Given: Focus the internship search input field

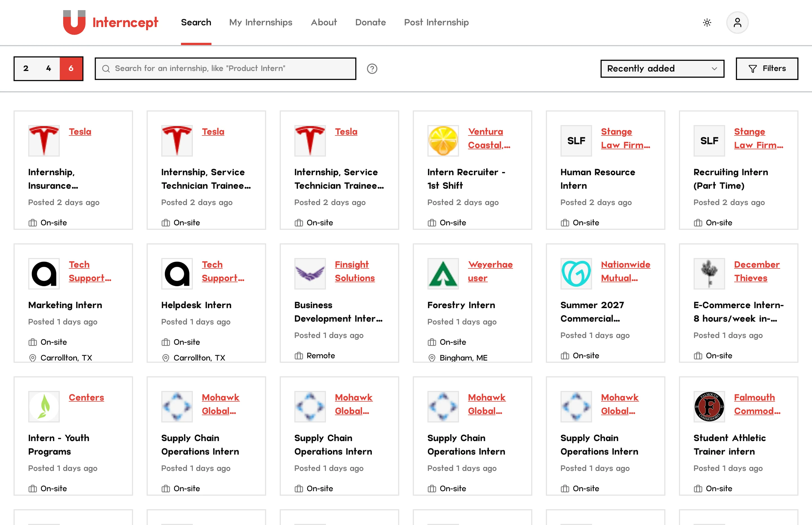Looking at the screenshot, I should point(226,68).
